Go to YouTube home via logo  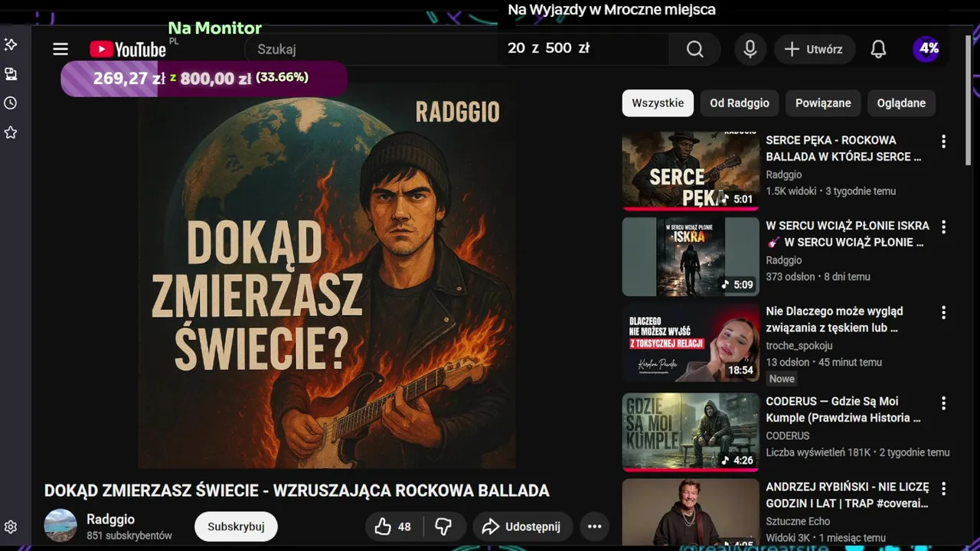[x=128, y=49]
